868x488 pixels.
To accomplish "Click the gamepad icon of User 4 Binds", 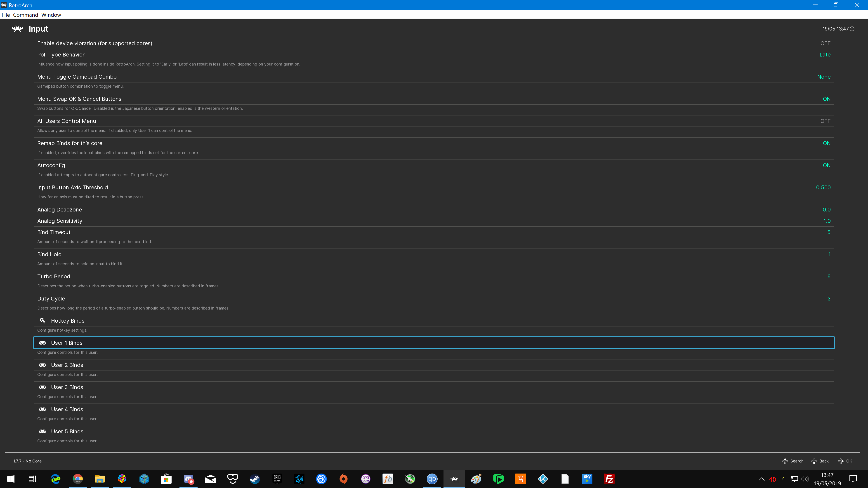I will 42,409.
